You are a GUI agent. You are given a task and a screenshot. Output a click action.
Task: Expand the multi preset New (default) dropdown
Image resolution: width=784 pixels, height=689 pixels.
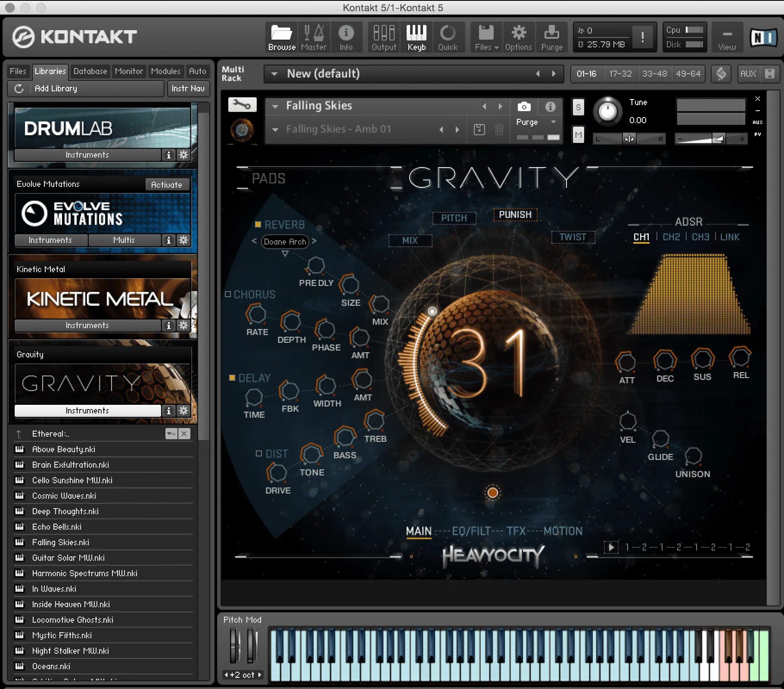pyautogui.click(x=274, y=74)
